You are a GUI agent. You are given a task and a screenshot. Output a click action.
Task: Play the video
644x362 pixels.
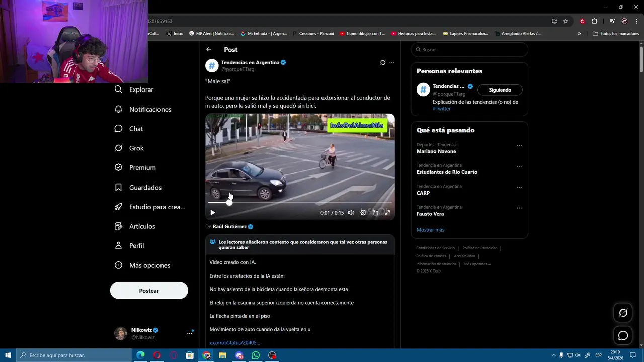coord(212,213)
